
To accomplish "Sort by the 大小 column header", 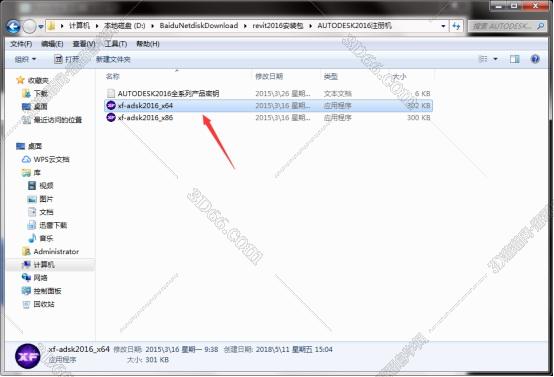I will [x=400, y=76].
